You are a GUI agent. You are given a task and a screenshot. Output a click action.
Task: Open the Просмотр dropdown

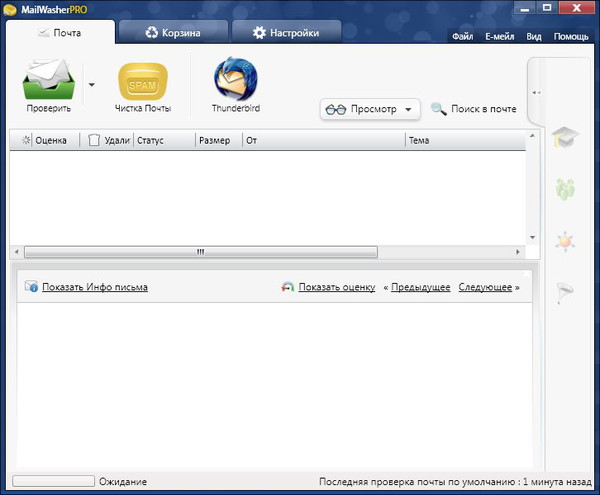click(x=369, y=109)
